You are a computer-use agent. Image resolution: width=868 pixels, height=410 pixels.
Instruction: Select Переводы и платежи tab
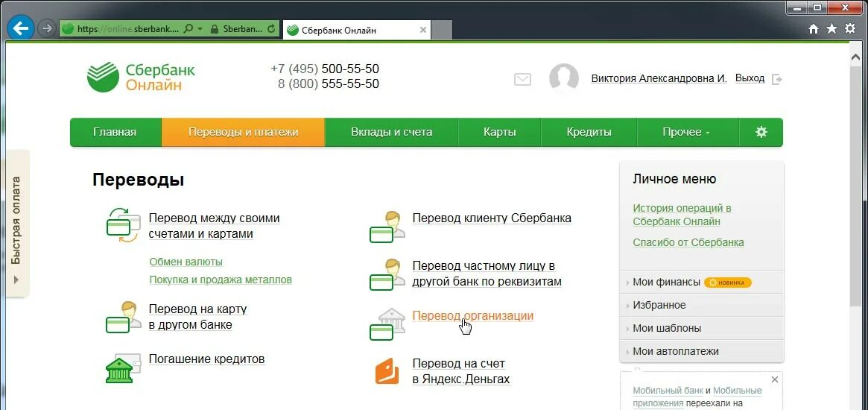pyautogui.click(x=243, y=132)
